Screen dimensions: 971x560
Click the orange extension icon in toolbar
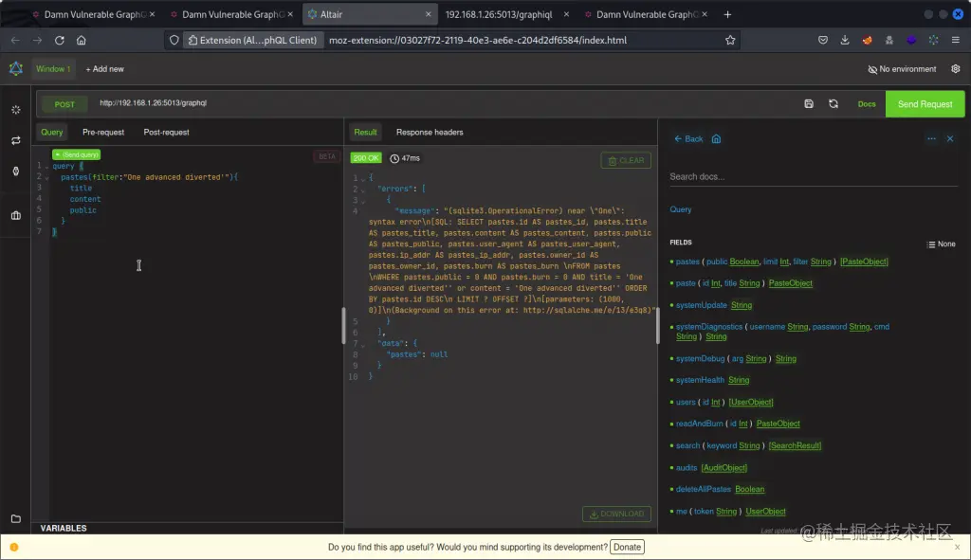[867, 40]
